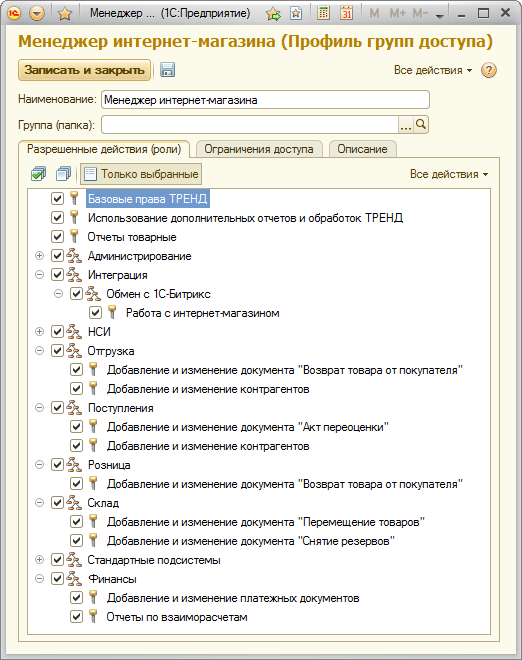The image size is (522, 660).
Task: Click the M+ memory button
Action: pyautogui.click(x=397, y=13)
